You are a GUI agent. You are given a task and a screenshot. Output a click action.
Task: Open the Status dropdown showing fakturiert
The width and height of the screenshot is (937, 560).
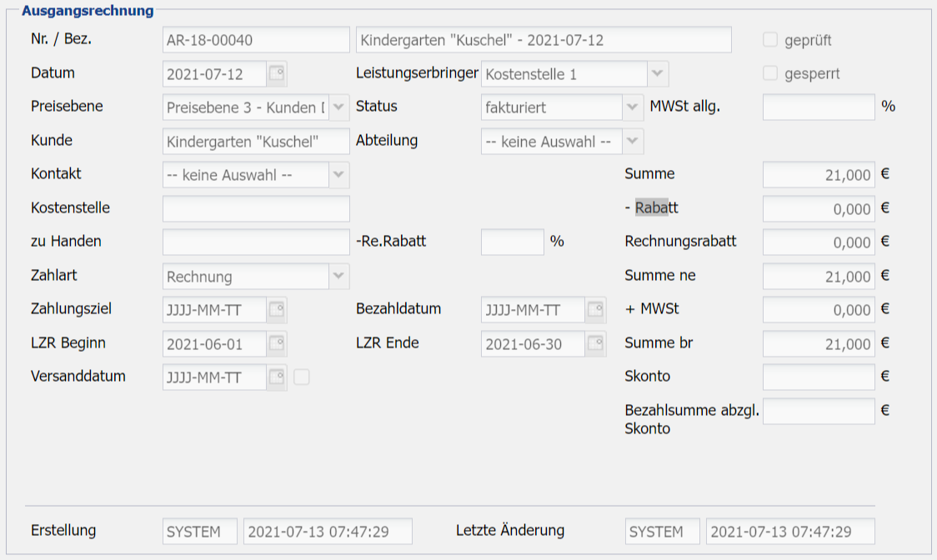(633, 107)
